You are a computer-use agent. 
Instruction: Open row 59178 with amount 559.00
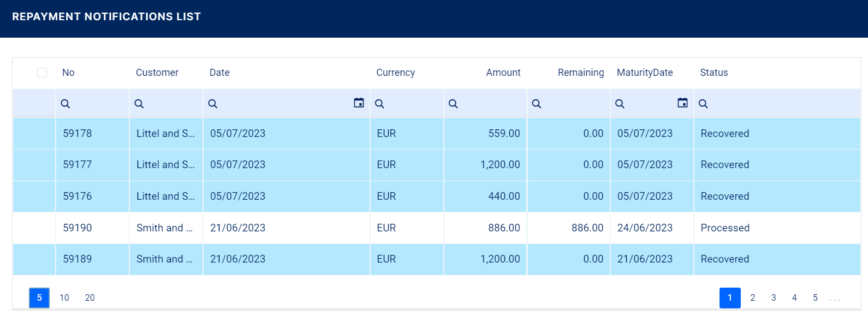pyautogui.click(x=78, y=133)
